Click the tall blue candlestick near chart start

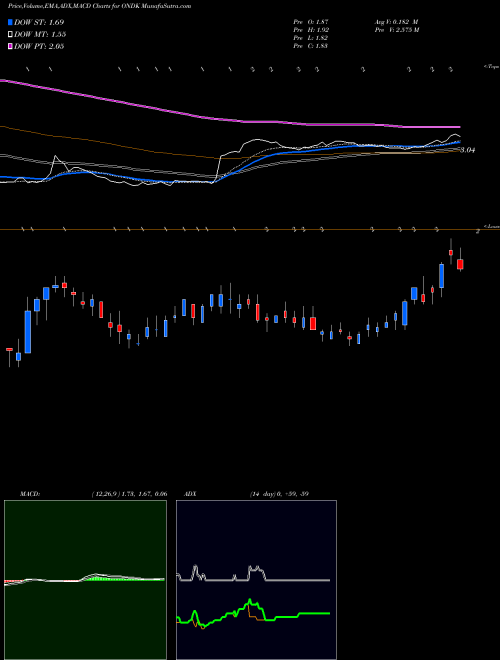tap(28, 332)
